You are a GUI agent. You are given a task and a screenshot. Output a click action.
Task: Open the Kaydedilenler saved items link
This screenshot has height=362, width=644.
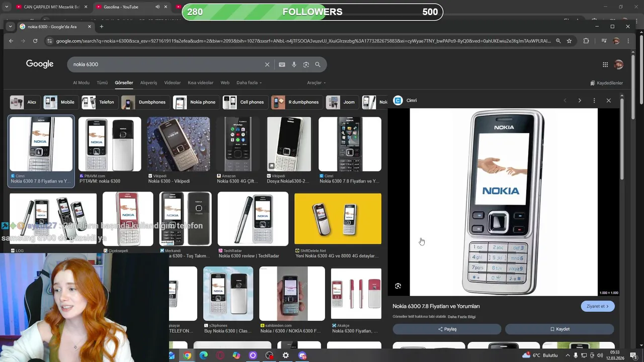[607, 83]
